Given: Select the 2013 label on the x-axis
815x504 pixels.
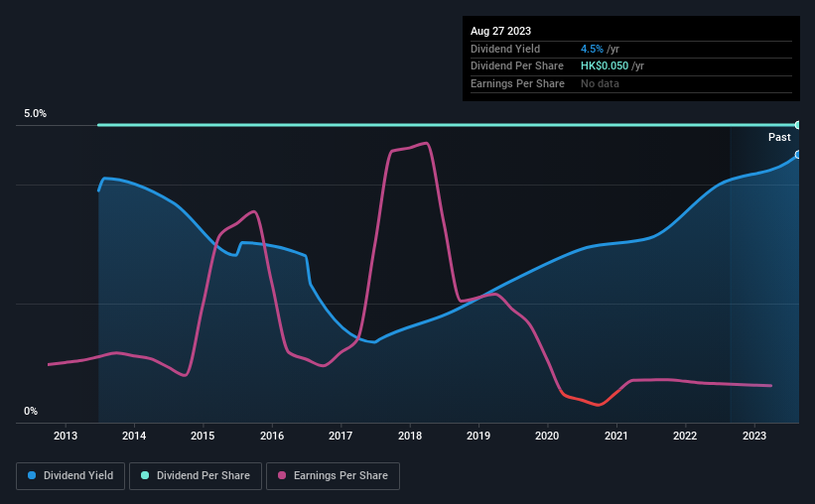Looking at the screenshot, I should (x=66, y=436).
